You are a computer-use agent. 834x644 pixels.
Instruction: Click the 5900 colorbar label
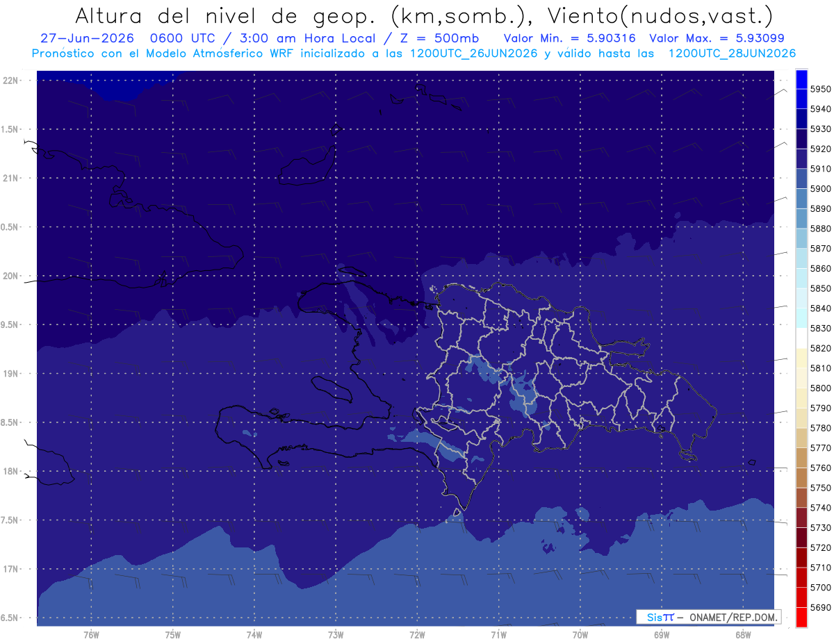[821, 188]
